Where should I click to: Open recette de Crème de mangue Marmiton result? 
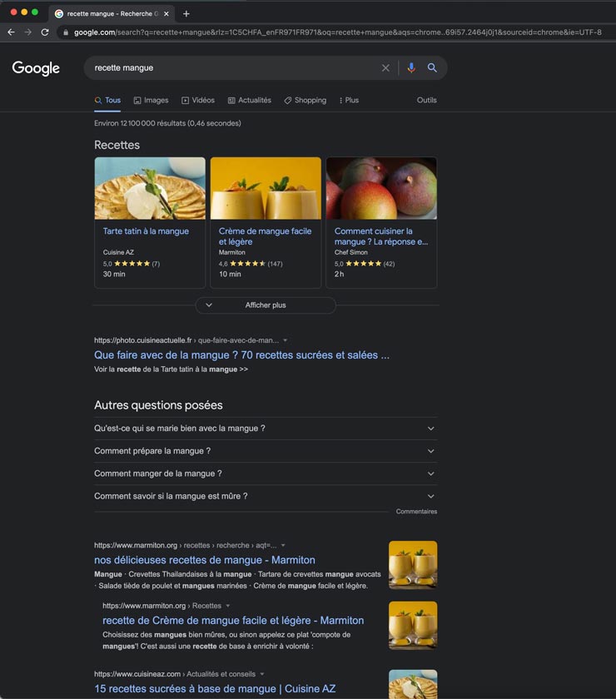pyautogui.click(x=233, y=621)
